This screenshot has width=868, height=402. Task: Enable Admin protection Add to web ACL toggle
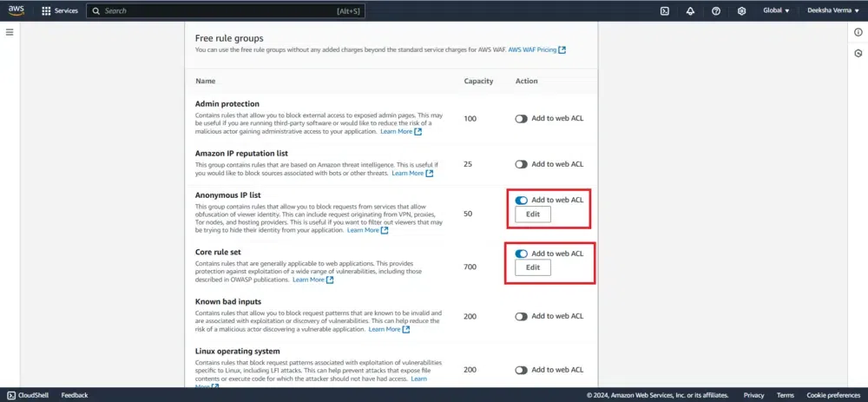tap(521, 118)
